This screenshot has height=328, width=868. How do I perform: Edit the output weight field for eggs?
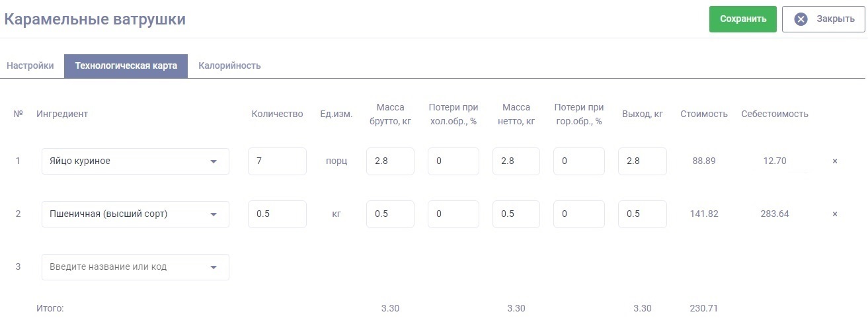[x=642, y=161]
